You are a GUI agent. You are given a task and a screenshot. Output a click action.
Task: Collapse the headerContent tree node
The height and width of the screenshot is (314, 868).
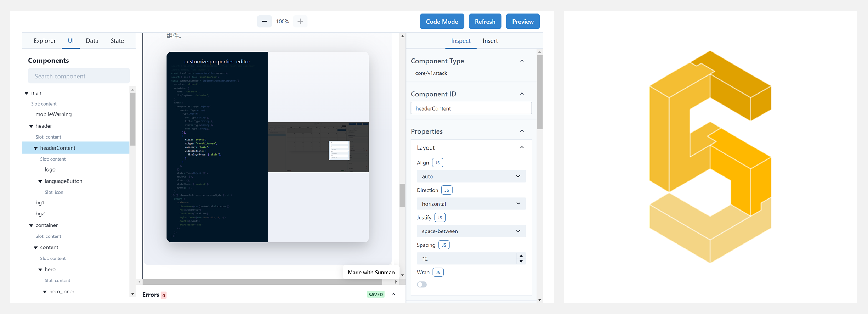coord(36,148)
